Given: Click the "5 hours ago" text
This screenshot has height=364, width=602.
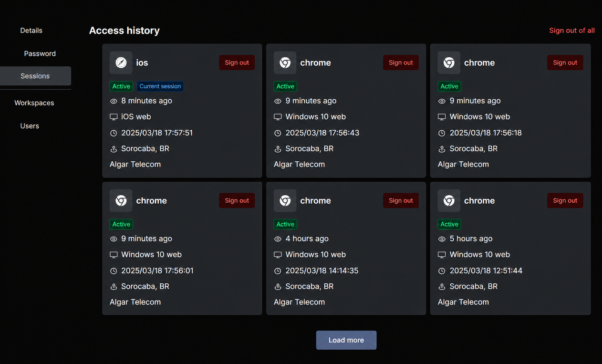Looking at the screenshot, I should 471,239.
